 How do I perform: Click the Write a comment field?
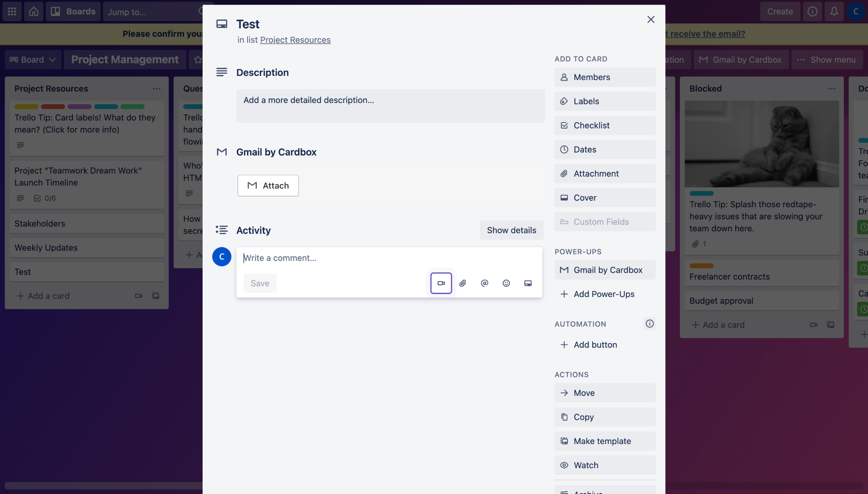(388, 258)
